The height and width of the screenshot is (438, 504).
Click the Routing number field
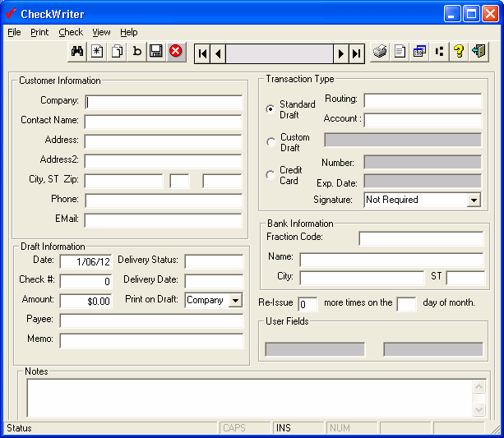(x=423, y=100)
